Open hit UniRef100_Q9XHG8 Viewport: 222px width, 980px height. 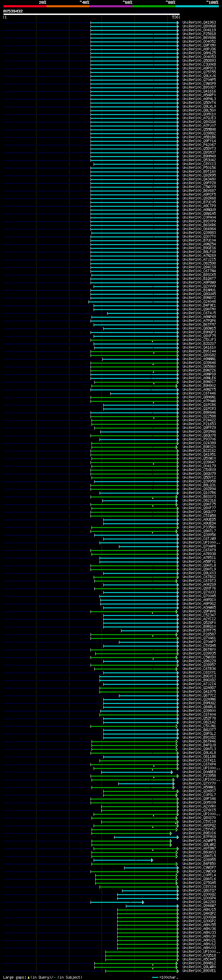click(x=199, y=26)
